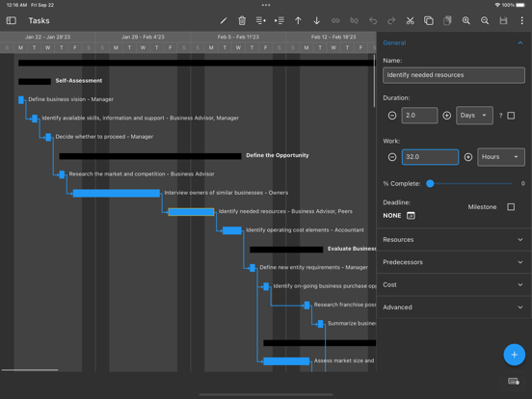
Task: Save project with the floppy disk icon
Action: 503,20
